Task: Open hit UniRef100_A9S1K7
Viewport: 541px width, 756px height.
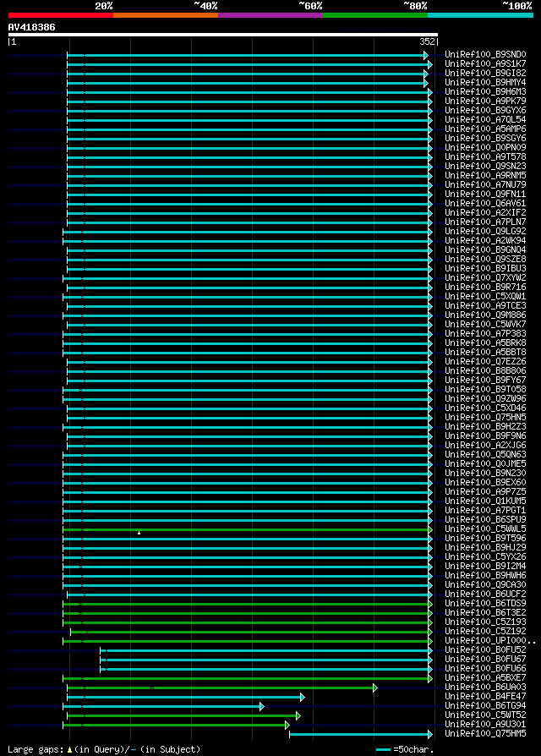Action: (485, 63)
